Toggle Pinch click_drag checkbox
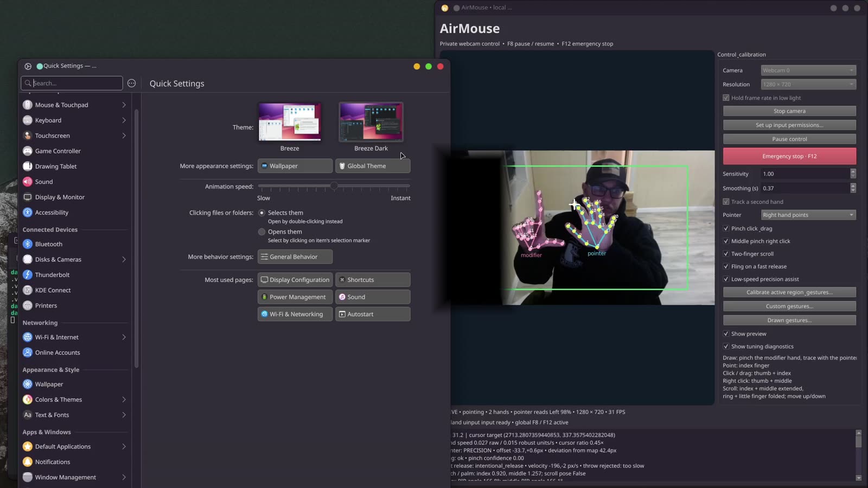The height and width of the screenshot is (488, 868). pos(726,228)
